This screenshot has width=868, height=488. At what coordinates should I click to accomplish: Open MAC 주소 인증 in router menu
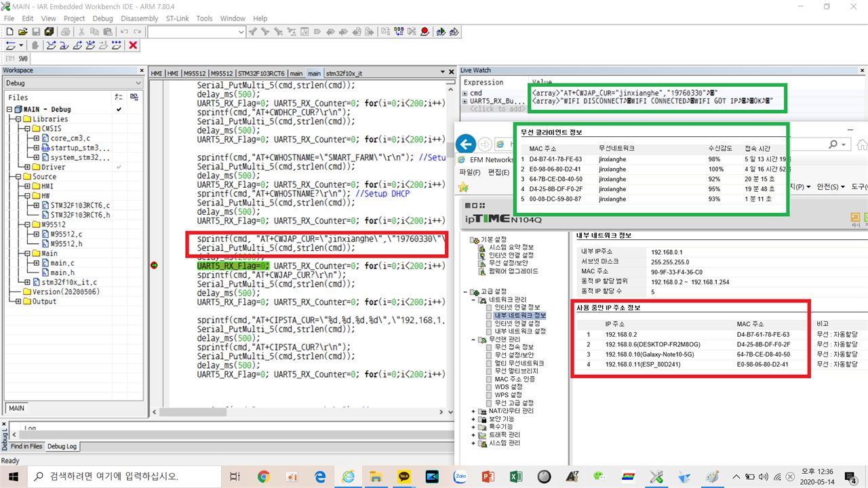click(x=515, y=379)
